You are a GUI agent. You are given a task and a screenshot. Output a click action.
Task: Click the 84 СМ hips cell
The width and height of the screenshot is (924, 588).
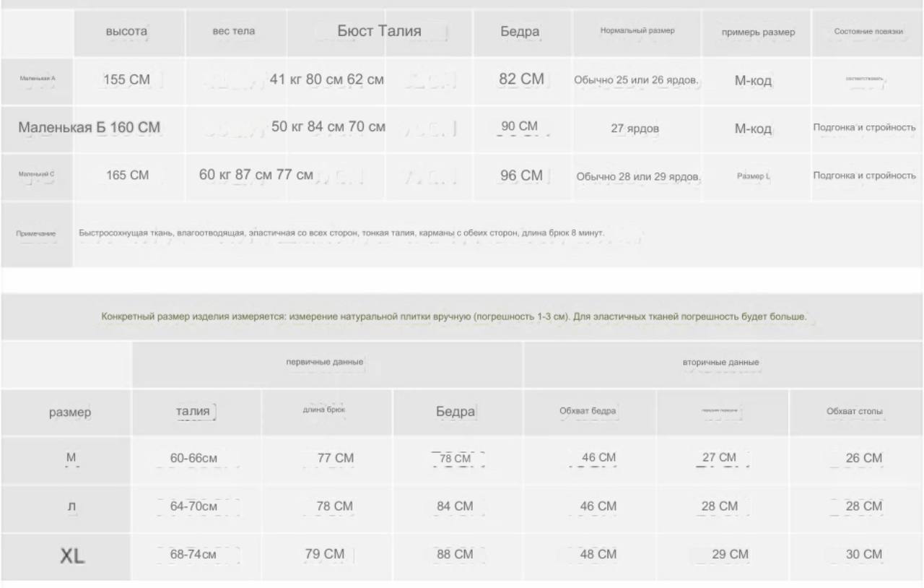455,506
